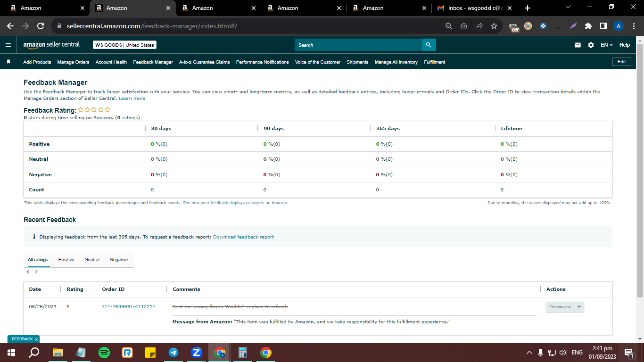Open Telegram from the taskbar
This screenshot has width=644, height=362.
click(x=173, y=353)
